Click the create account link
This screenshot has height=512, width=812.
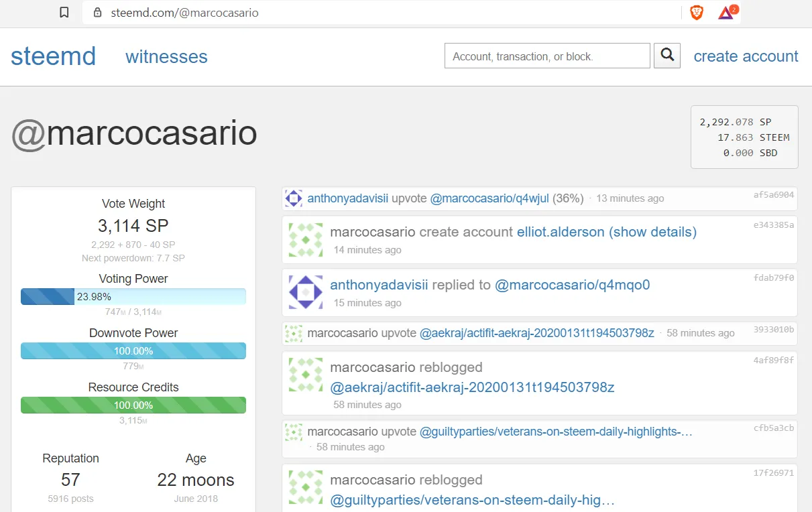[x=746, y=56]
